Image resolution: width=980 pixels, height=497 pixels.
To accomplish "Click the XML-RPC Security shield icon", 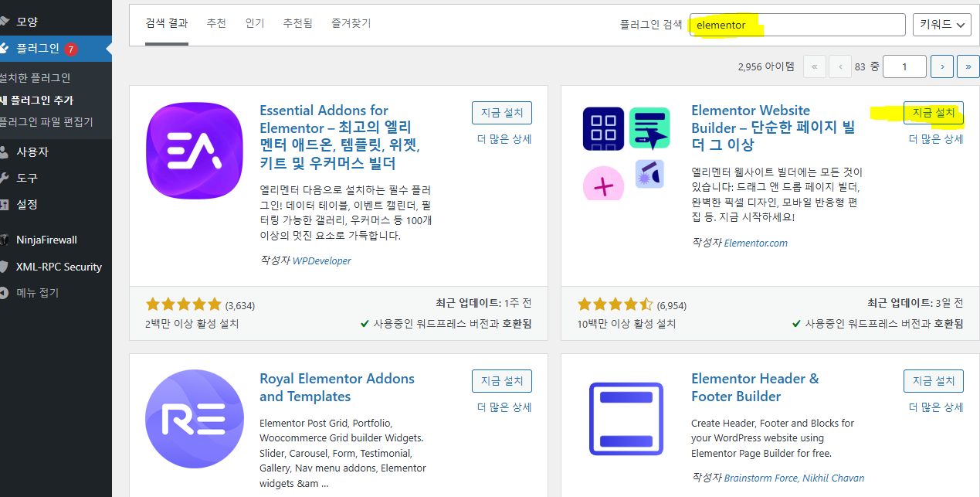I will pos(4,267).
